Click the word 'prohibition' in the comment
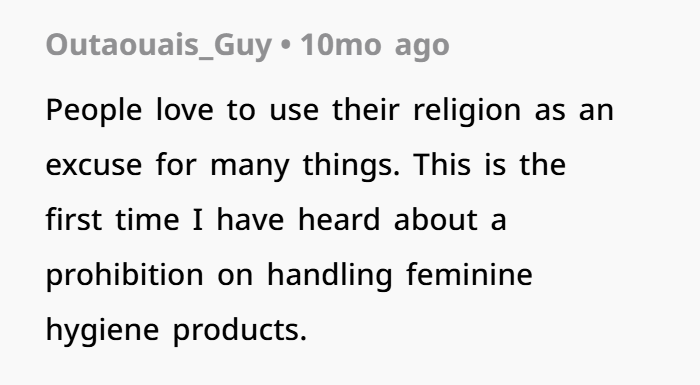700x385 pixels. pyautogui.click(x=125, y=275)
